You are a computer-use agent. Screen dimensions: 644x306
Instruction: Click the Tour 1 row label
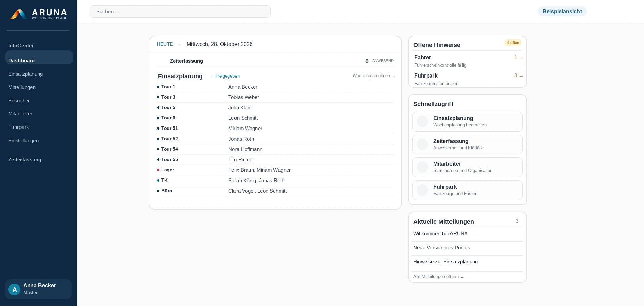click(x=168, y=87)
